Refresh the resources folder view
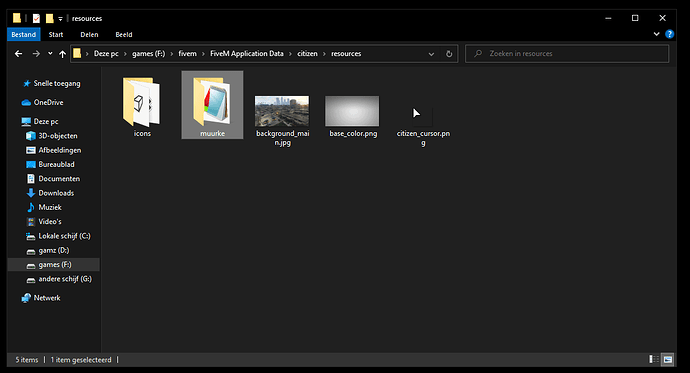 point(449,54)
